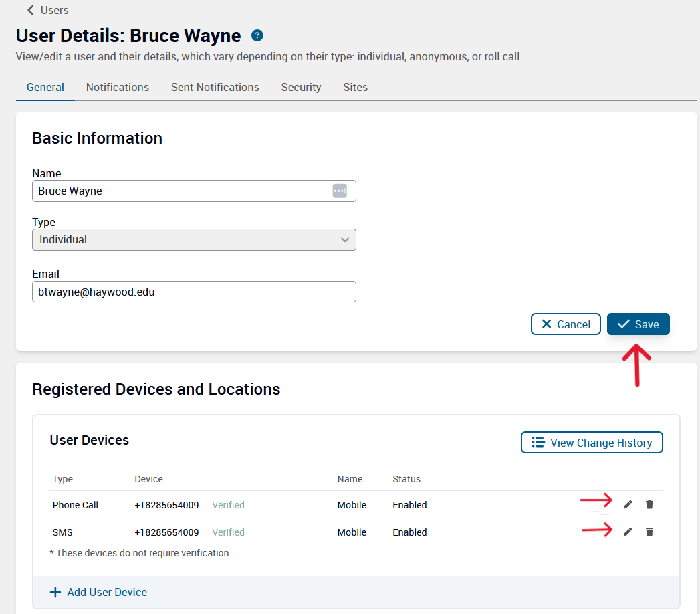The height and width of the screenshot is (614, 700).
Task: Click the Email input field
Action: click(194, 292)
